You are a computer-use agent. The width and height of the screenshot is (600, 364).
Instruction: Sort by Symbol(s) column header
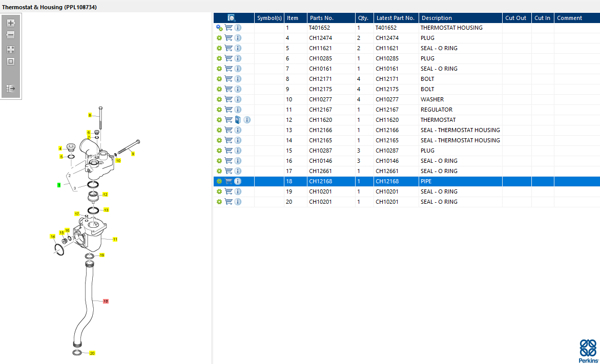(x=270, y=18)
